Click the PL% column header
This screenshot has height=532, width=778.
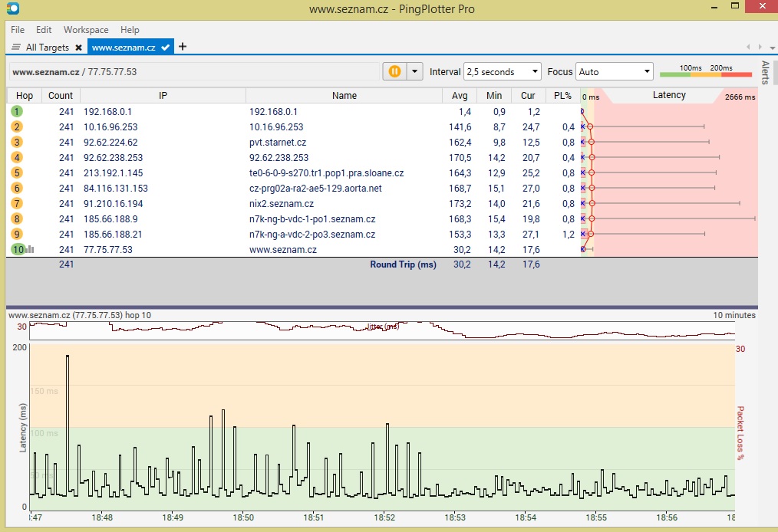(x=562, y=96)
